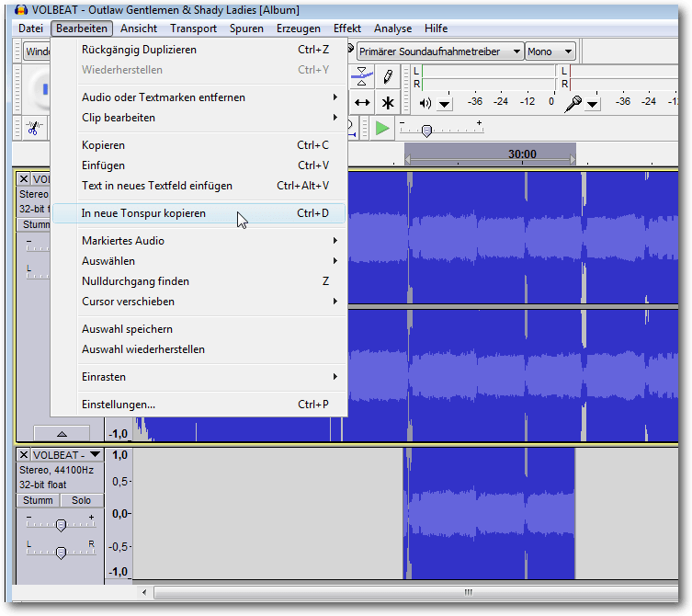Click the Audacity title bar icon
The height and width of the screenshot is (616, 692).
21,10
